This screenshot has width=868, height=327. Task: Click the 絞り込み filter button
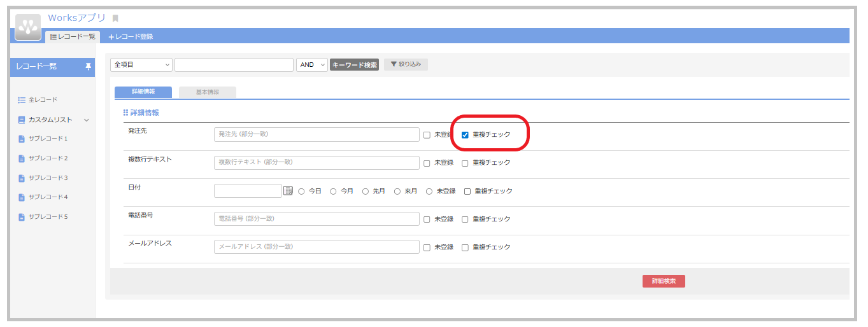click(x=406, y=64)
